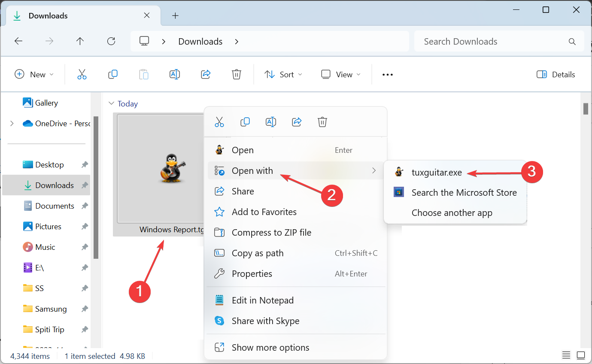Click the Search Downloads field
Image resolution: width=592 pixels, height=364 pixels.
pos(499,41)
